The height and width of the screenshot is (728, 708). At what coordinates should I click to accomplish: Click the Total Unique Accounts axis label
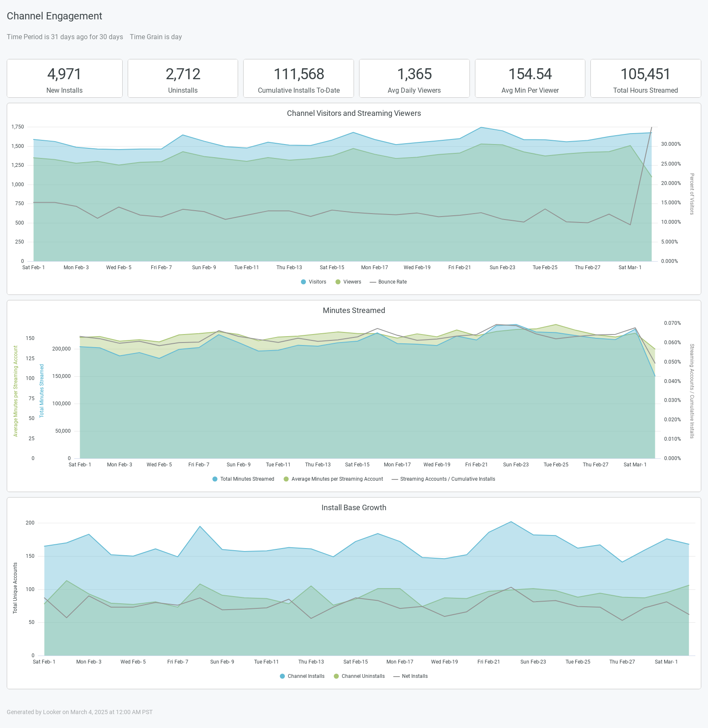15,588
